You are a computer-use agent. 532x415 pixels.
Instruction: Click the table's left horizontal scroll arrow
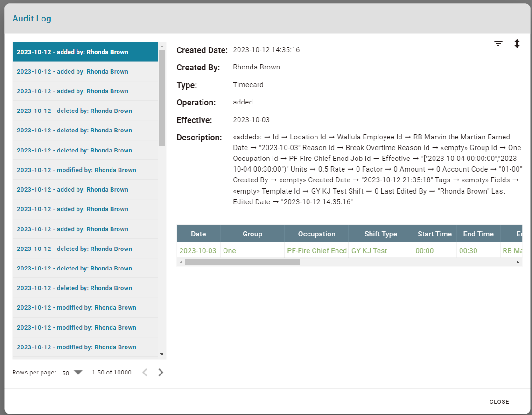point(181,262)
